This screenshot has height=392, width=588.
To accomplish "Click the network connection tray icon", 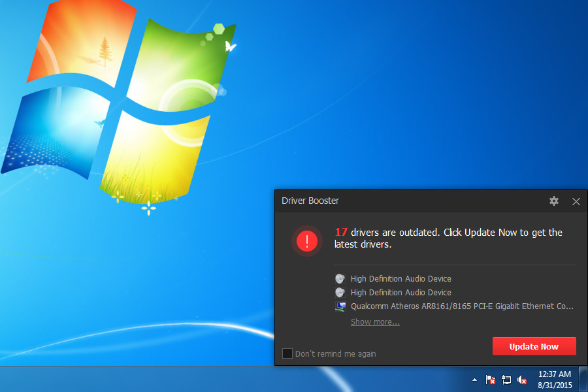I will click(x=506, y=380).
